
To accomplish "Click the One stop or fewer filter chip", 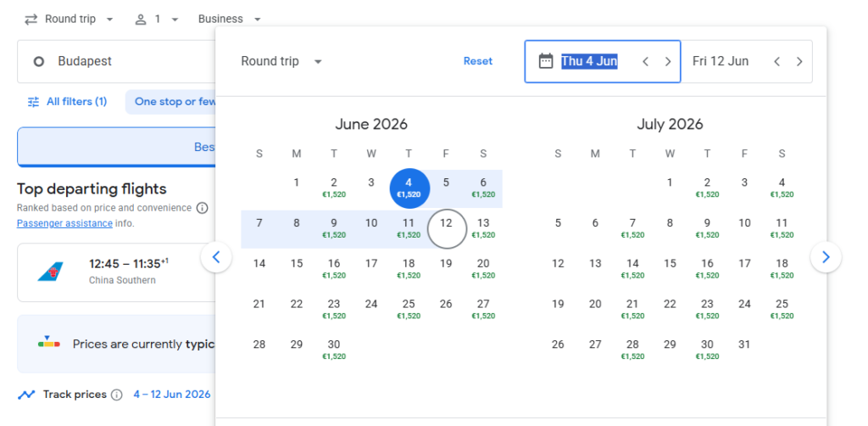I will point(170,102).
